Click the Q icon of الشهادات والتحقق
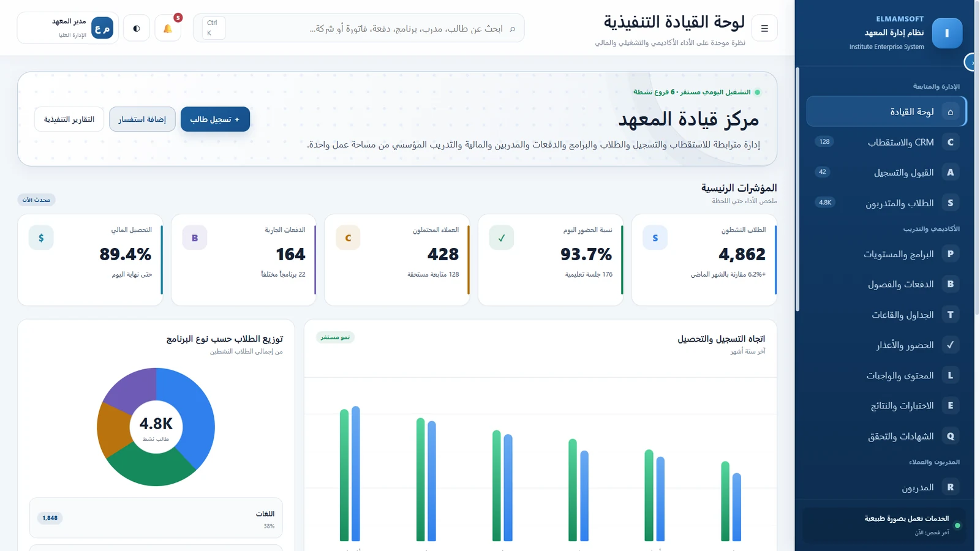This screenshot has height=551, width=980. [x=951, y=436]
